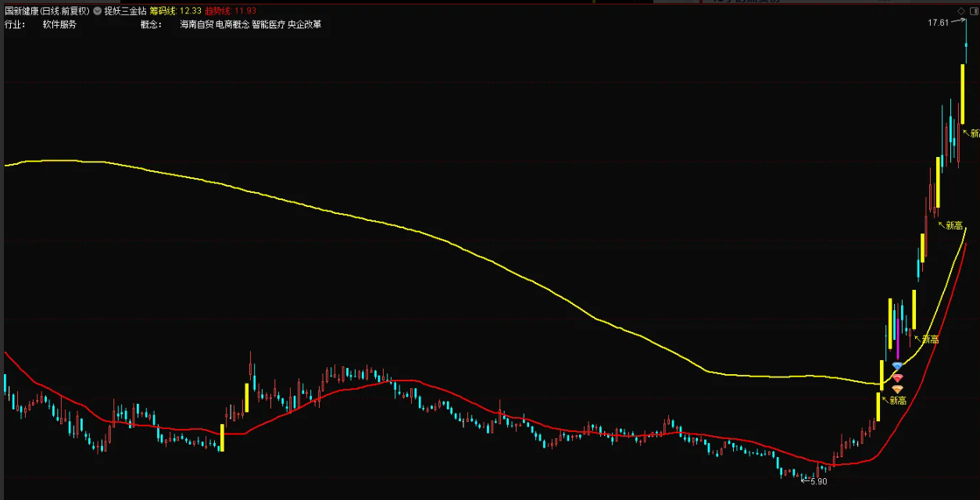The image size is (980, 500).
Task: Open the 智能医疗 concept link
Action: pos(268,24)
